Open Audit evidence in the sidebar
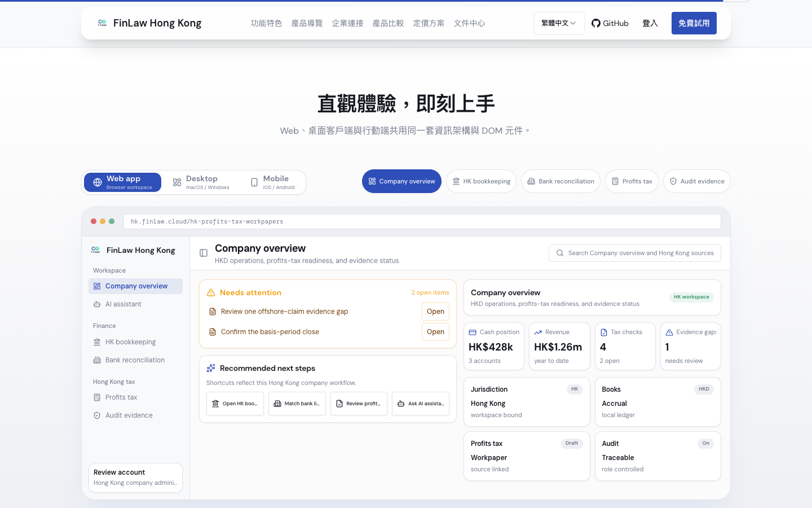The image size is (812, 508). (x=135, y=415)
